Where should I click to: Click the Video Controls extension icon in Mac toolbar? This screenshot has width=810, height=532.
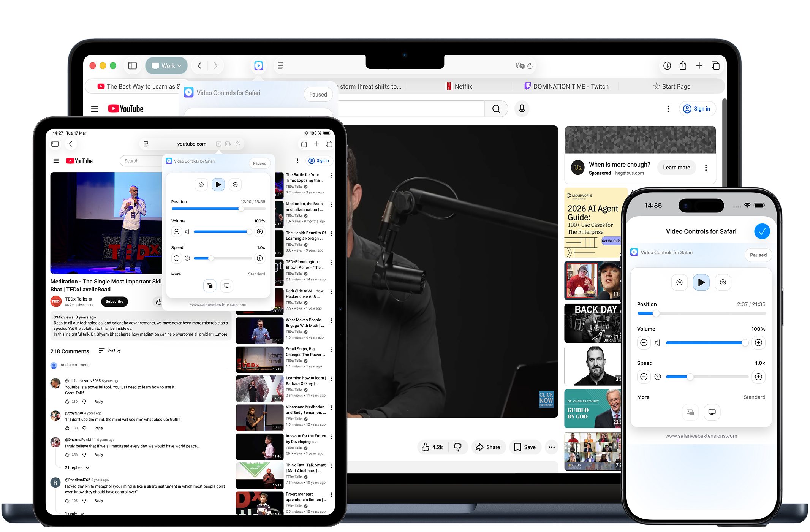click(x=258, y=66)
